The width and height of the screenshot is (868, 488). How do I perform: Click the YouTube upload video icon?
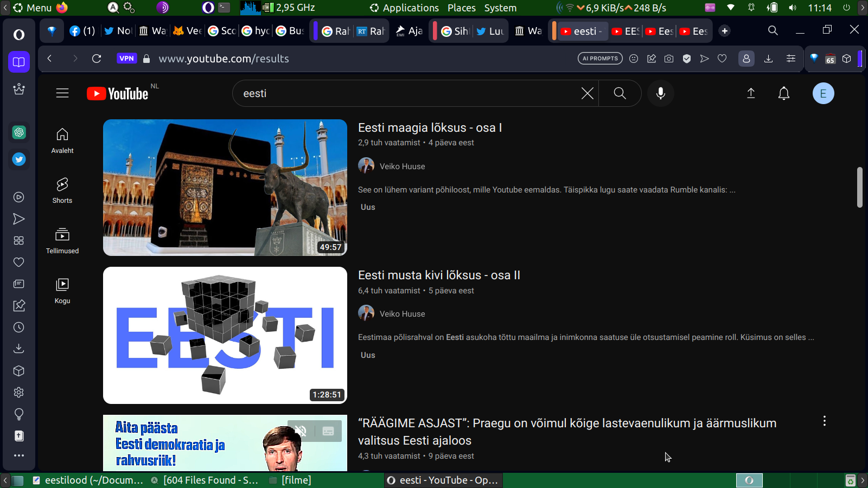click(x=751, y=93)
